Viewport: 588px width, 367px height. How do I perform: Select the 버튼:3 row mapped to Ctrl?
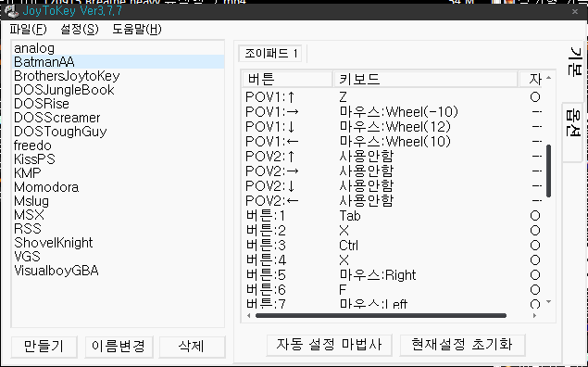393,246
